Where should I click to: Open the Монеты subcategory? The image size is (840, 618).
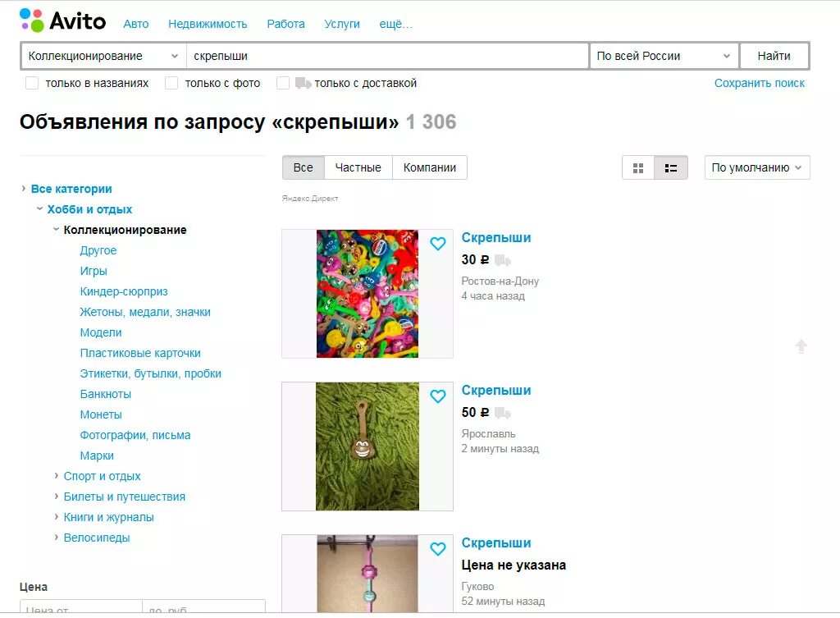coord(101,414)
